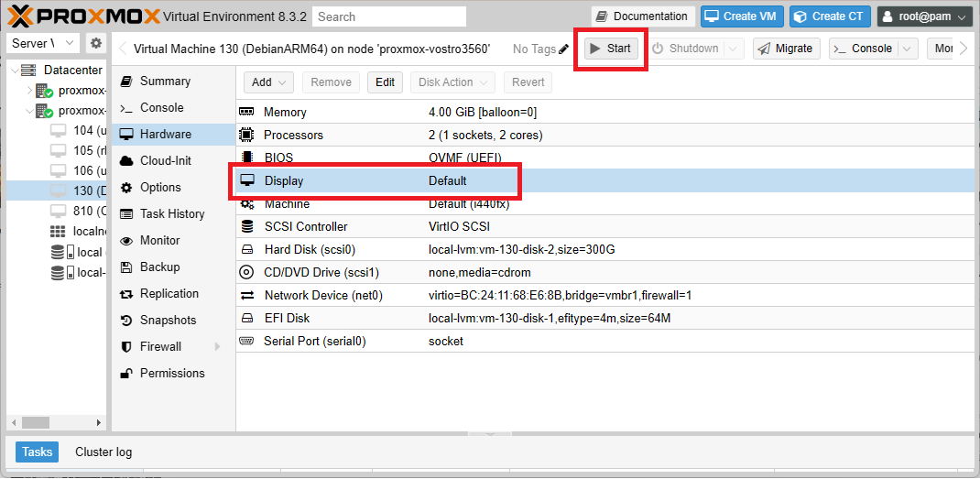Open the Replication tab
The width and height of the screenshot is (980, 479).
pos(173,293)
